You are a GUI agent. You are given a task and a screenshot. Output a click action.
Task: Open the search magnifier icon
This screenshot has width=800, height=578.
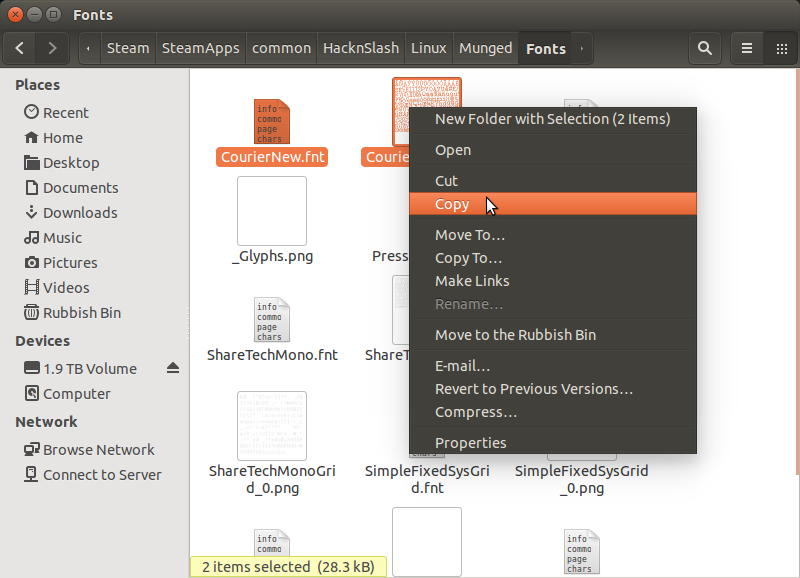click(x=705, y=48)
